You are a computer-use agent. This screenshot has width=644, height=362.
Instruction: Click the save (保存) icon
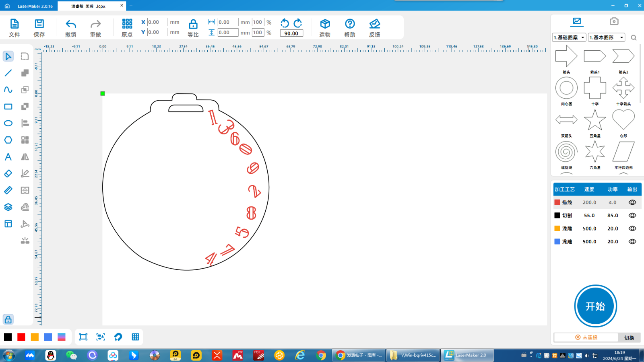tap(39, 24)
